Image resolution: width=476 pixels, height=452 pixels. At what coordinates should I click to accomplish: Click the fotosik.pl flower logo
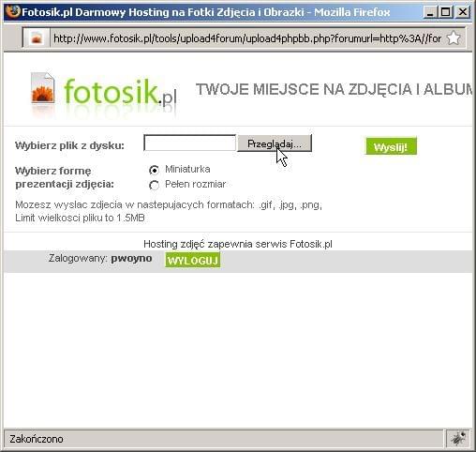[x=43, y=88]
